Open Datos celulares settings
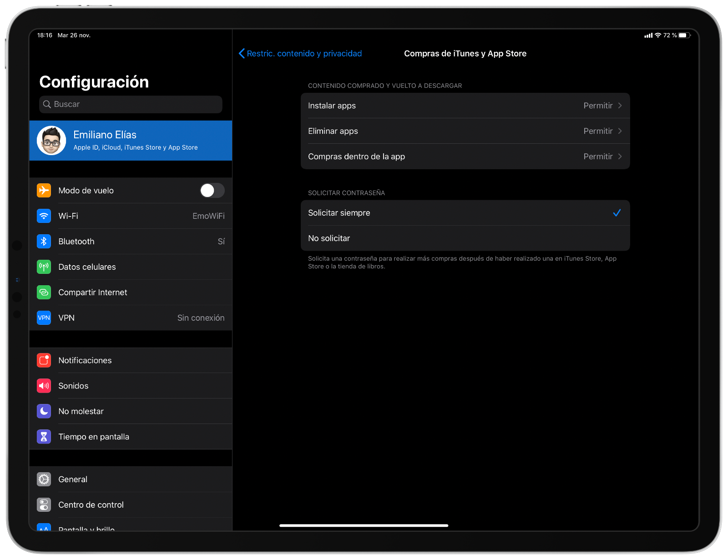 [131, 267]
